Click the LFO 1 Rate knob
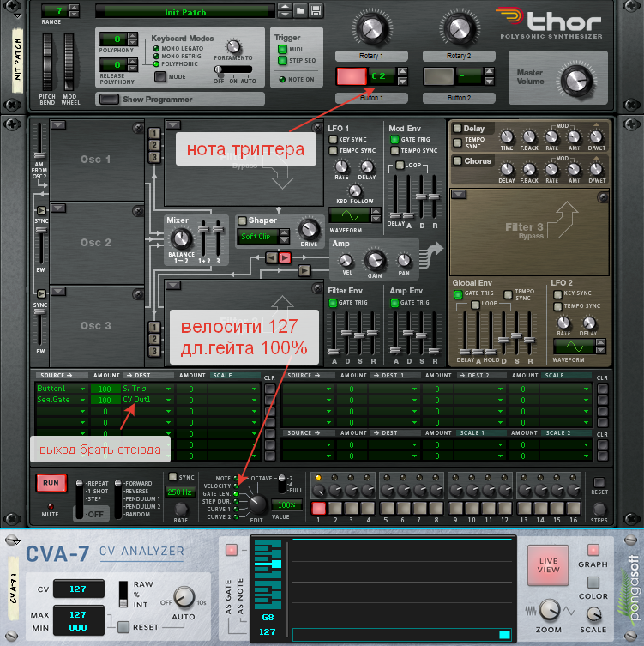 (x=341, y=166)
